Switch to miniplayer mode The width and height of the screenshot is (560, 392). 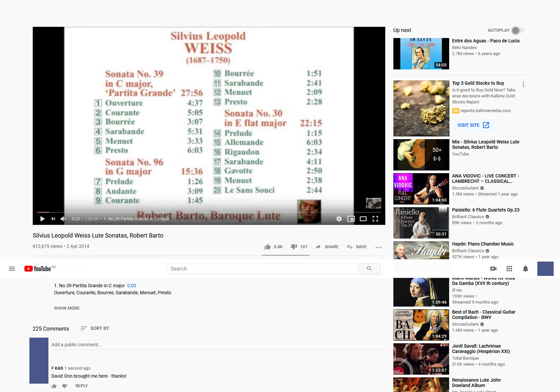pyautogui.click(x=351, y=219)
